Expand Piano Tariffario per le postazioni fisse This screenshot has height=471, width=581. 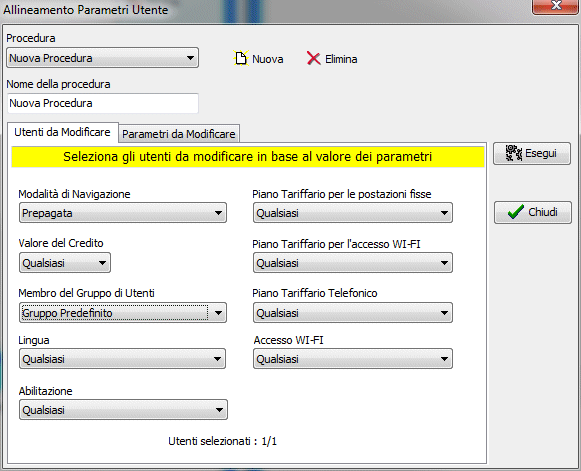tap(353, 213)
